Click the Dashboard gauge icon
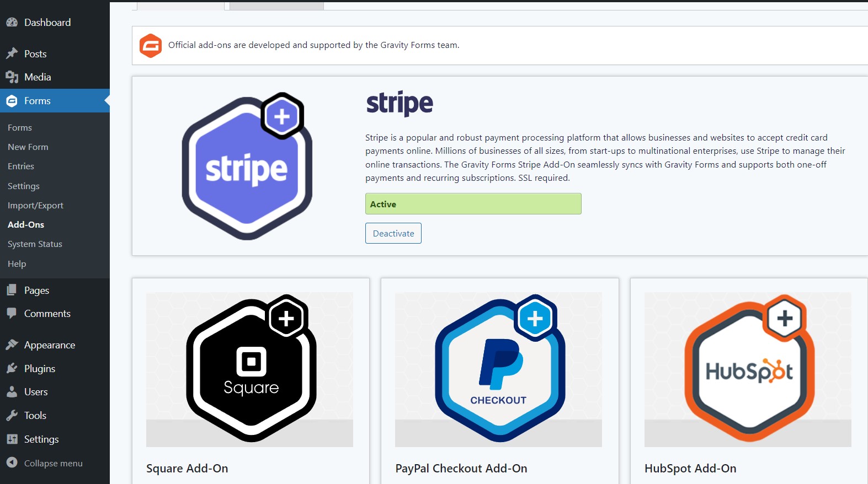This screenshot has width=868, height=484. (12, 23)
